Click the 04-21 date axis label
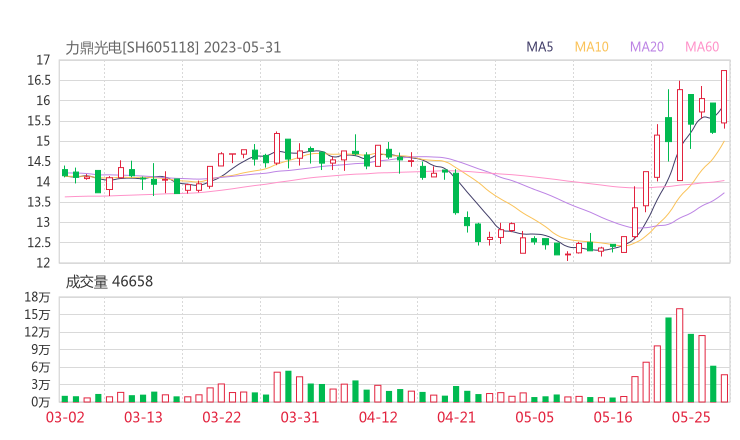Image resolution: width=740 pixels, height=440 pixels. click(456, 417)
